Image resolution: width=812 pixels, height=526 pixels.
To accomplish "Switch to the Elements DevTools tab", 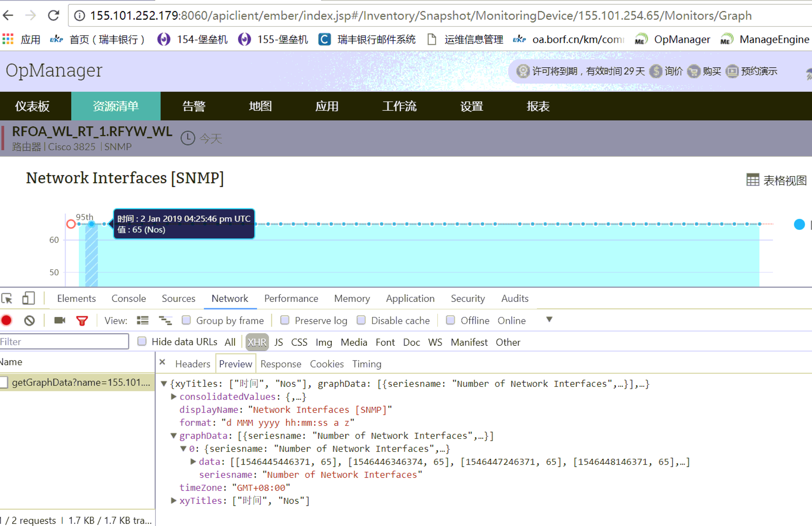I will [76, 299].
